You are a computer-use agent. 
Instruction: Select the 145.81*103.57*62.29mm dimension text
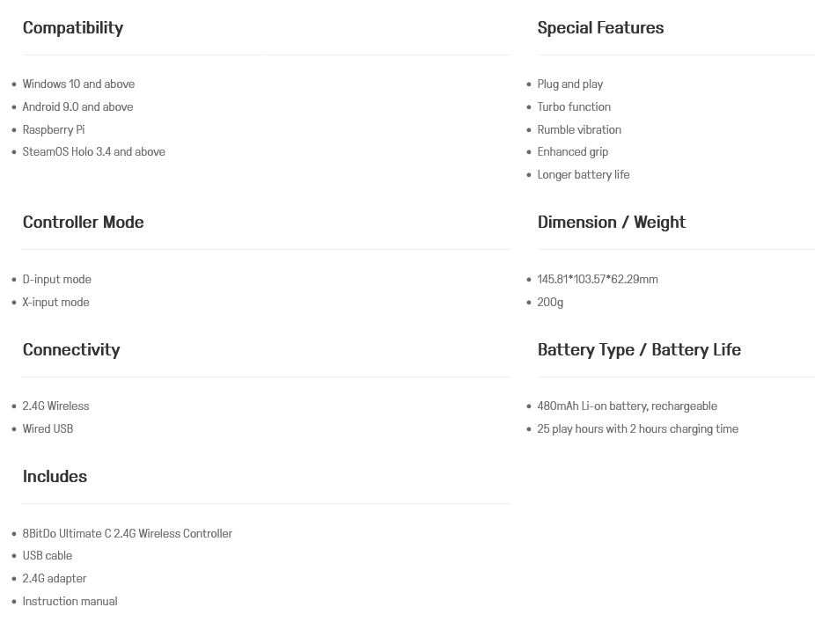tap(598, 280)
